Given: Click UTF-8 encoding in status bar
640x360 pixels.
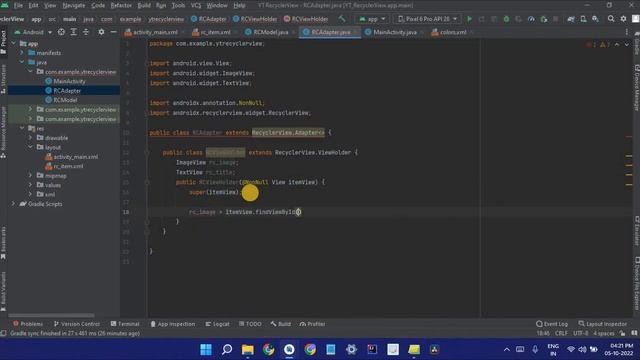Looking at the screenshot, I should [x=580, y=333].
